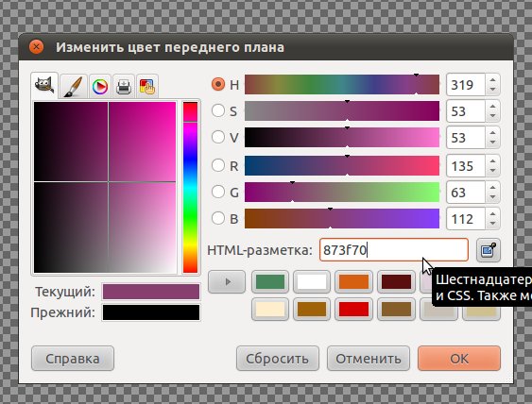
Task: Switch to the Watercolor brush selector tab
Action: (x=74, y=87)
